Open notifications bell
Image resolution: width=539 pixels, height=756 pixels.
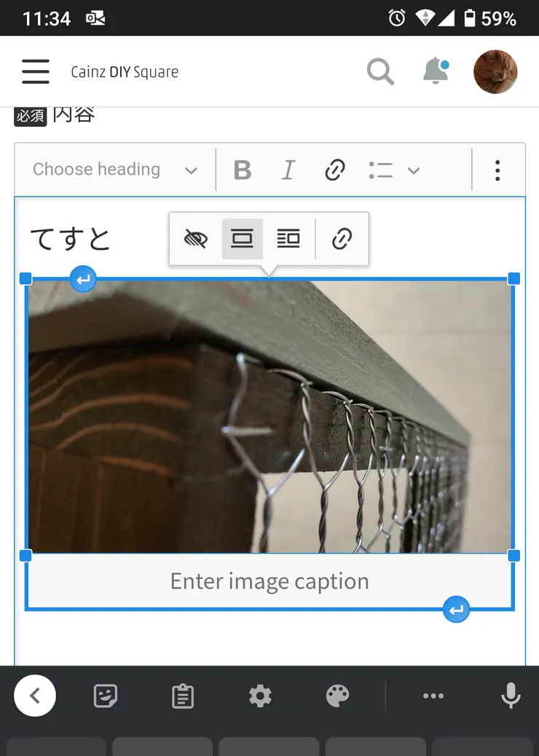point(436,71)
